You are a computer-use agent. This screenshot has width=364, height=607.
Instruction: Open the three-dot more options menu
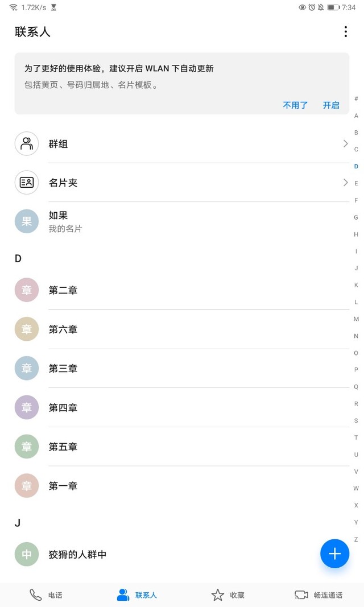click(x=345, y=32)
